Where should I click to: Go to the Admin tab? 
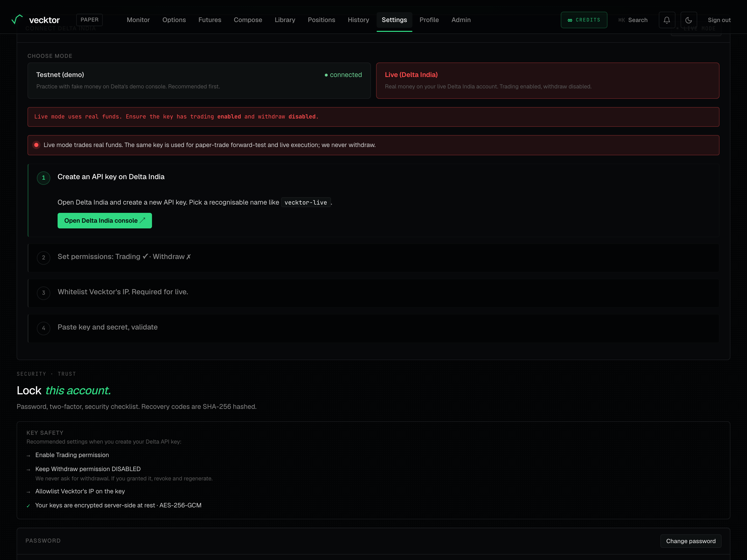[x=461, y=20]
